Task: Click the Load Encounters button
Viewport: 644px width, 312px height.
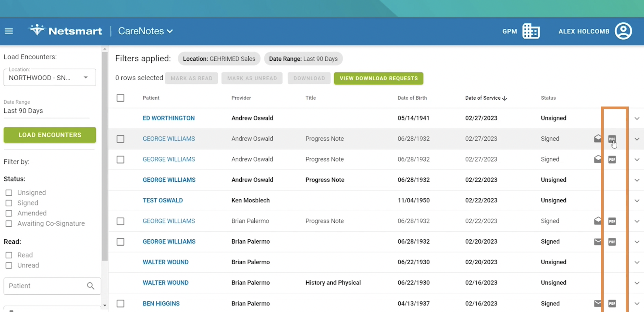Action: click(x=50, y=135)
